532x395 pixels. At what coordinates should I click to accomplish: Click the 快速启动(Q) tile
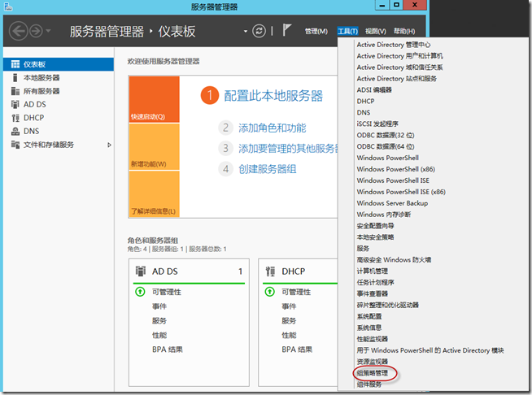click(x=154, y=99)
